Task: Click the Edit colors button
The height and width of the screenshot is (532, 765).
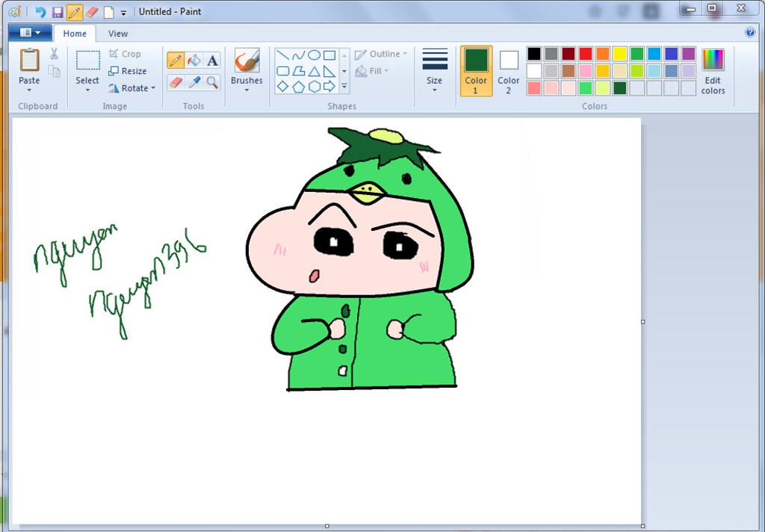Action: coord(713,71)
